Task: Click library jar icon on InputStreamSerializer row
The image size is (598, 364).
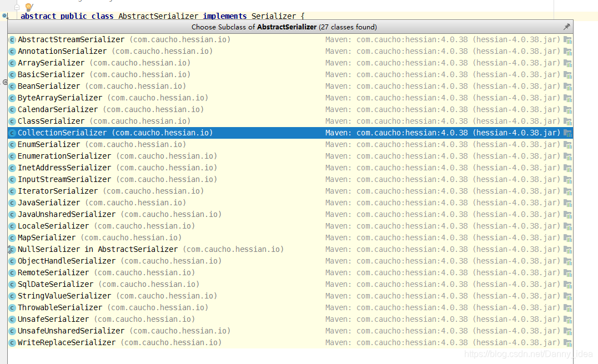Action: 567,180
